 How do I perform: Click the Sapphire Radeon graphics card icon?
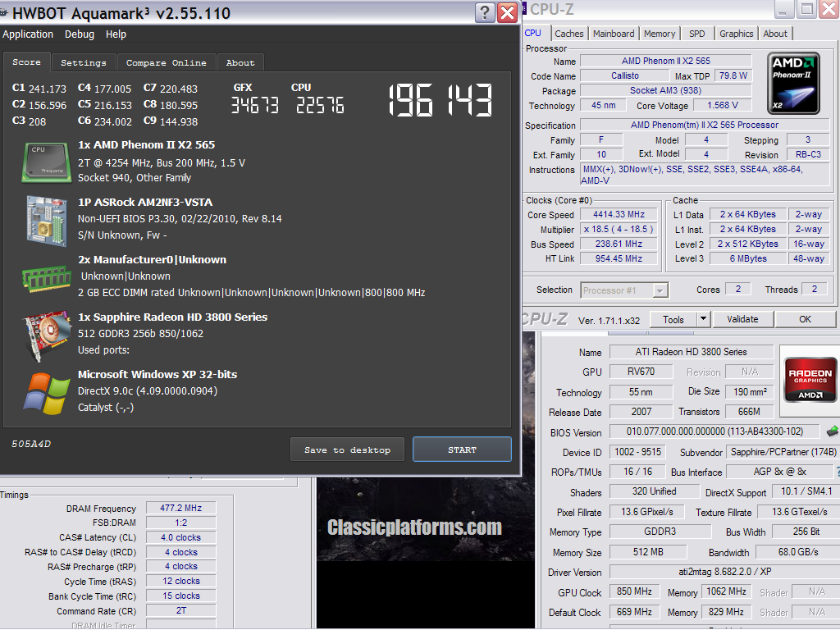point(46,335)
